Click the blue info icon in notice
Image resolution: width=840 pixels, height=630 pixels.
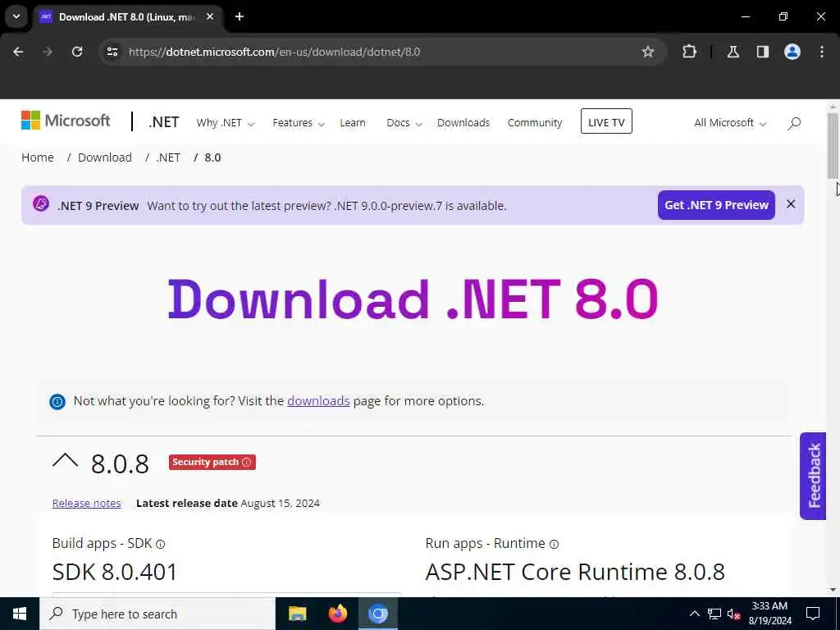(x=57, y=401)
